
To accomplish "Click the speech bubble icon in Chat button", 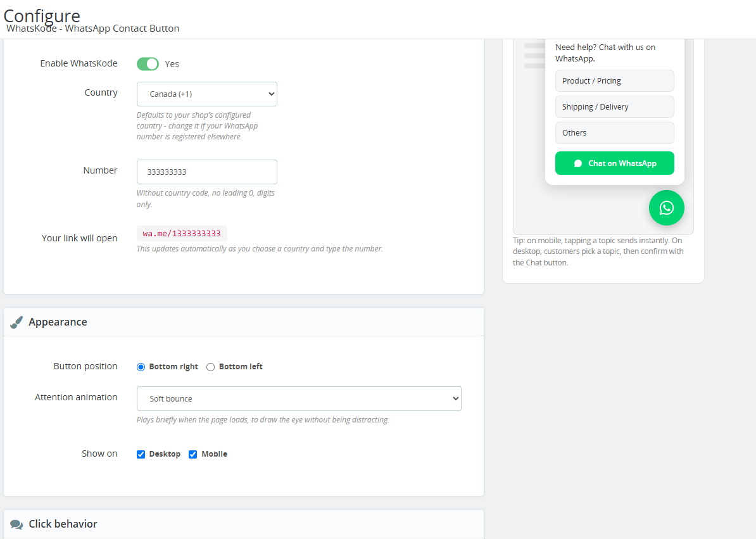I will click(577, 163).
